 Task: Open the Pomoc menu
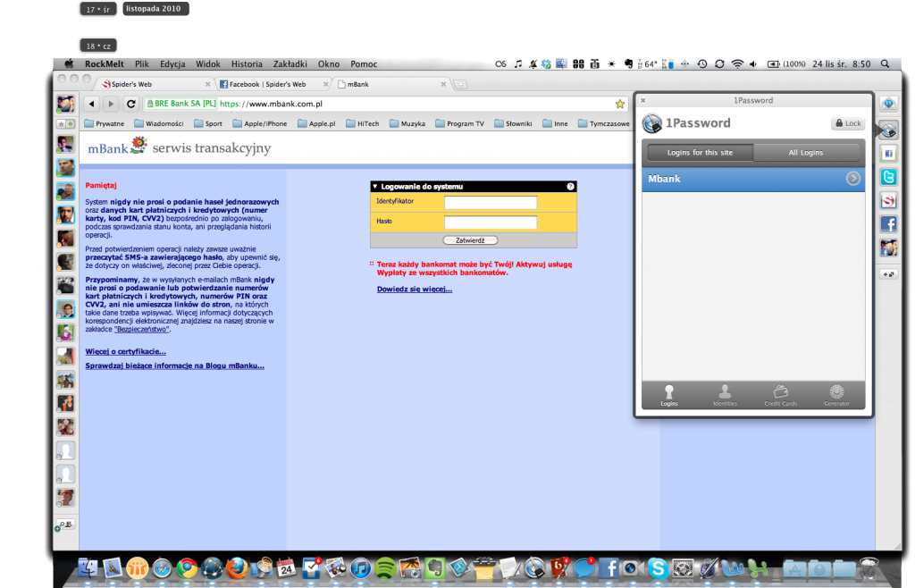(x=364, y=64)
